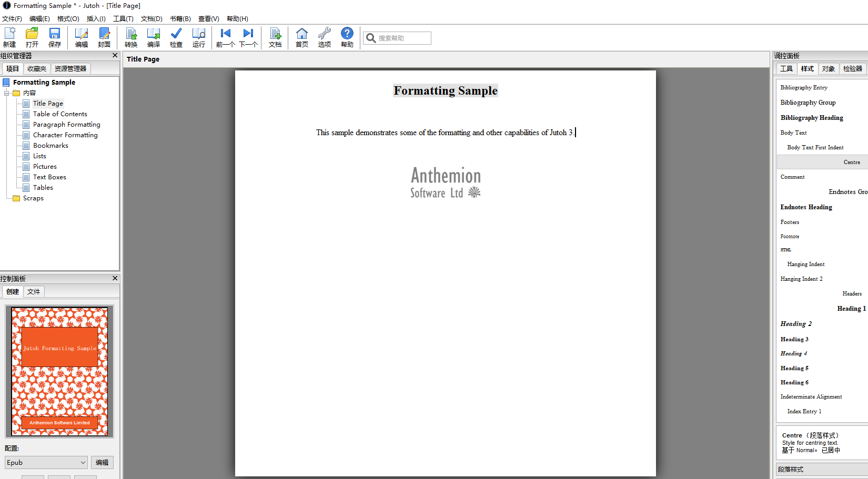868x479 pixels.
Task: Click the Anthemion Software Ltd logo image
Action: tap(446, 182)
